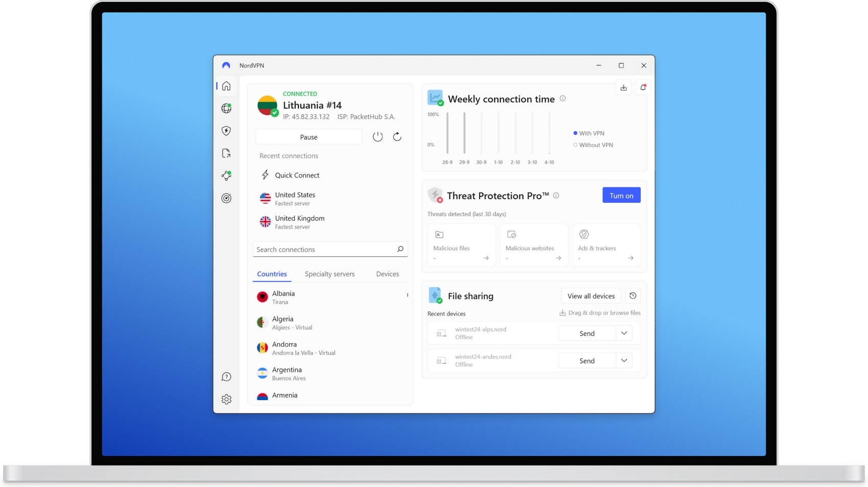Select Quick Connect entry

(330, 175)
